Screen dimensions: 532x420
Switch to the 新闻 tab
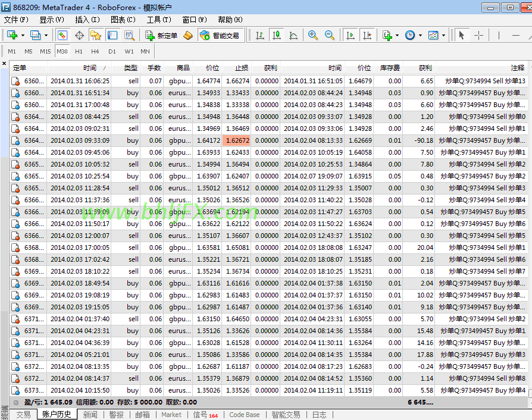pos(90,415)
